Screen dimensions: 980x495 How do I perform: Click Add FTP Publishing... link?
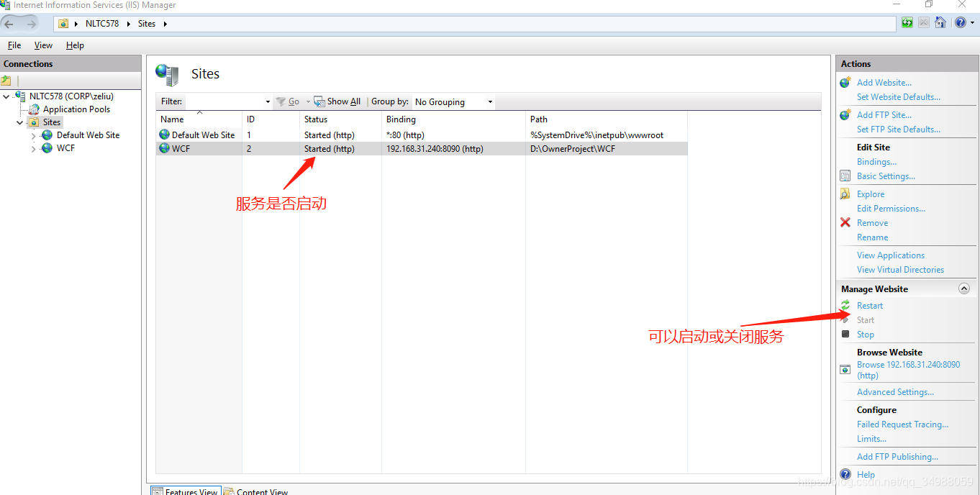click(x=897, y=457)
